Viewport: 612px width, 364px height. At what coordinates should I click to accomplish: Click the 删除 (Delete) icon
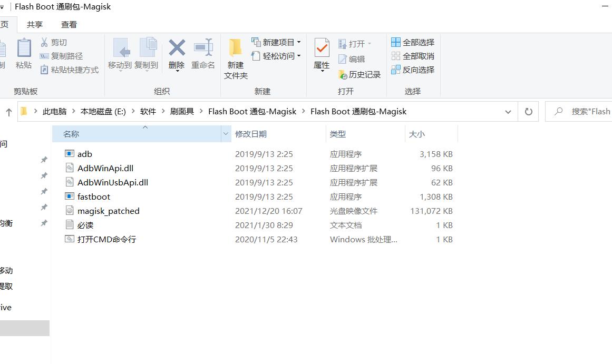click(x=176, y=53)
